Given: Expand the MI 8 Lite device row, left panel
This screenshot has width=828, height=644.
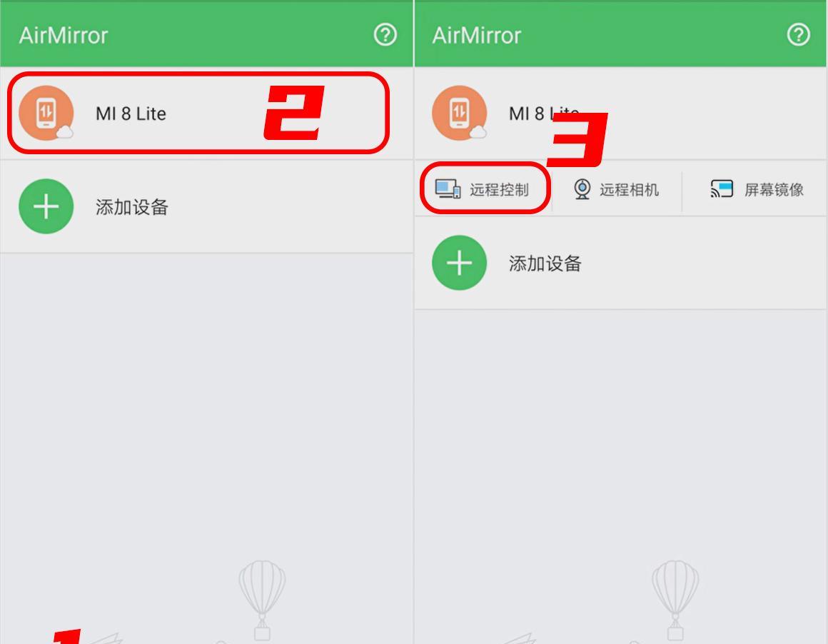Looking at the screenshot, I should [x=206, y=113].
